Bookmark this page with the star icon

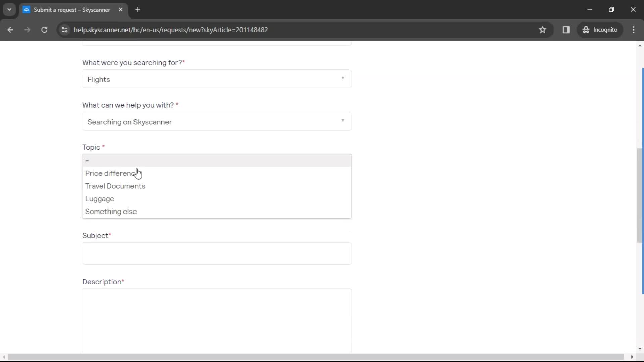[542, 30]
